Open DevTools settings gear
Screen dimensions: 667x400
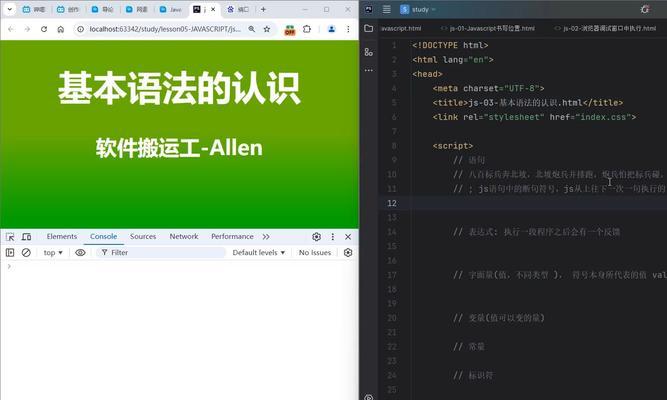[316, 237]
